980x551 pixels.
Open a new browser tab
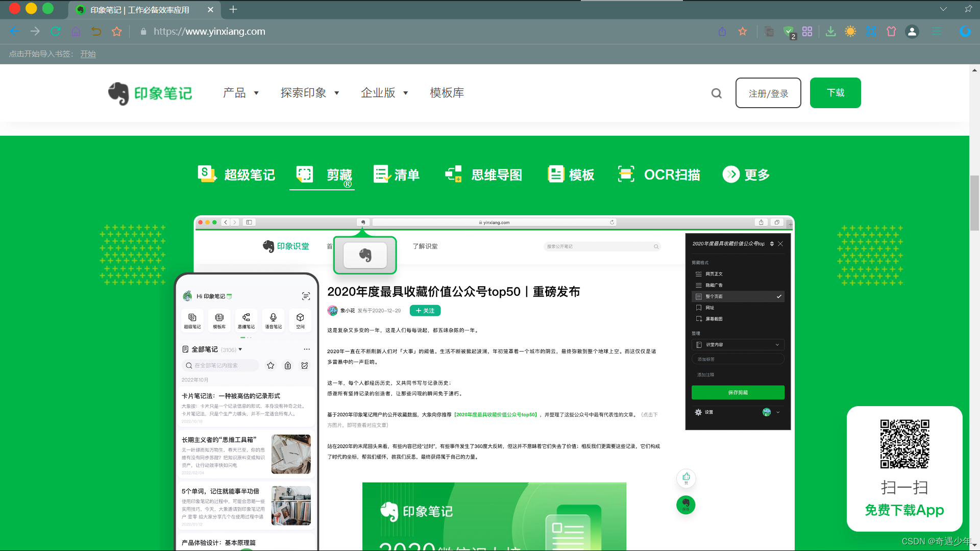[x=233, y=9]
